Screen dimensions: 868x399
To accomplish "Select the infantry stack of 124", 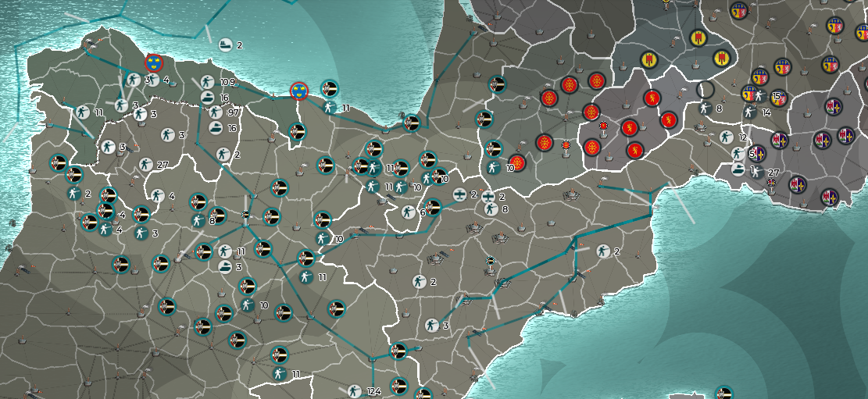I will click(354, 391).
